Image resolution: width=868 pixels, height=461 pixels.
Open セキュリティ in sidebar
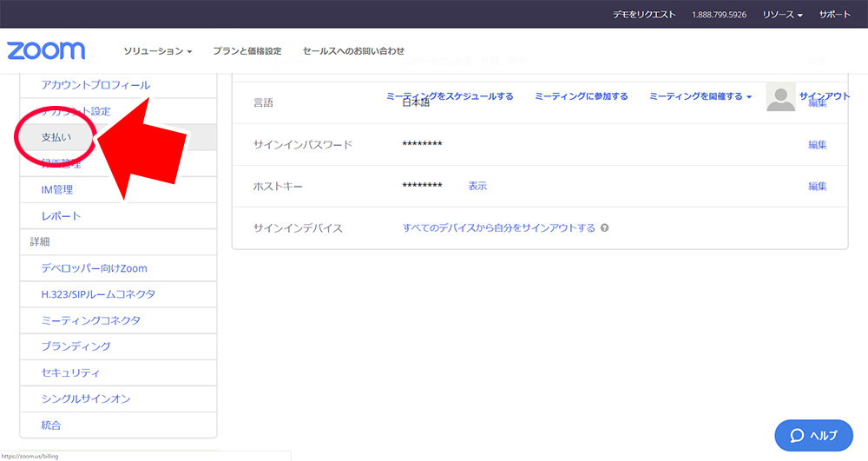(70, 372)
